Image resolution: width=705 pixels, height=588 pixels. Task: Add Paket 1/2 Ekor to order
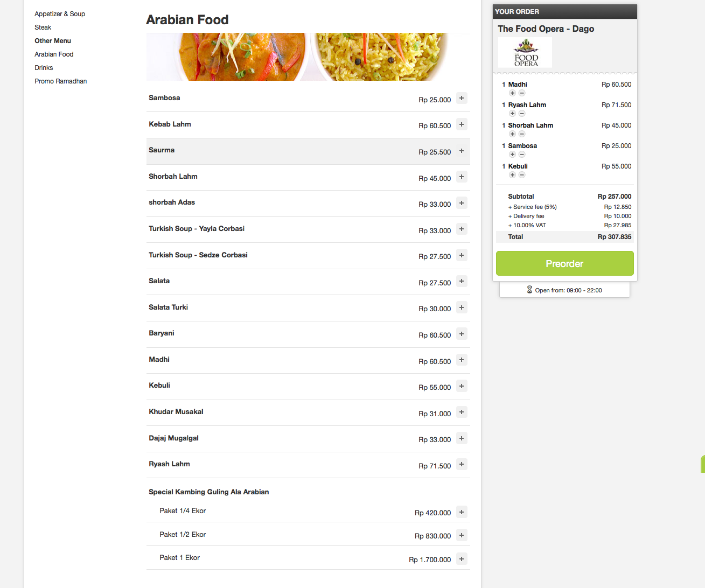click(462, 535)
